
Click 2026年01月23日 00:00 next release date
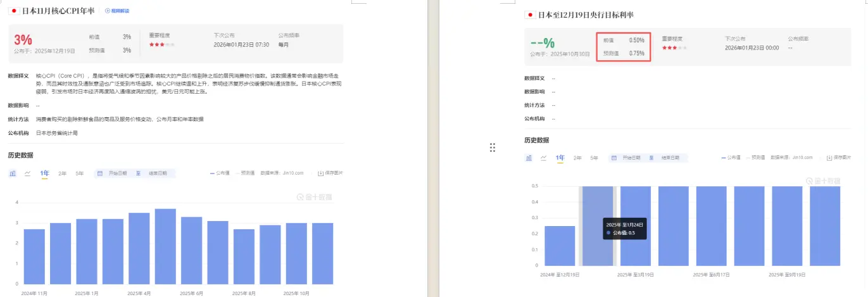pos(752,47)
